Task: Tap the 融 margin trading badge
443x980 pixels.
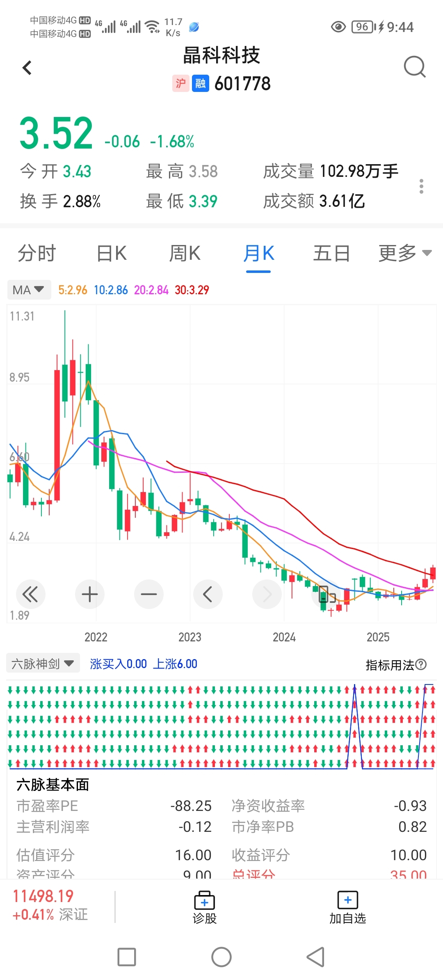Action: (x=201, y=84)
